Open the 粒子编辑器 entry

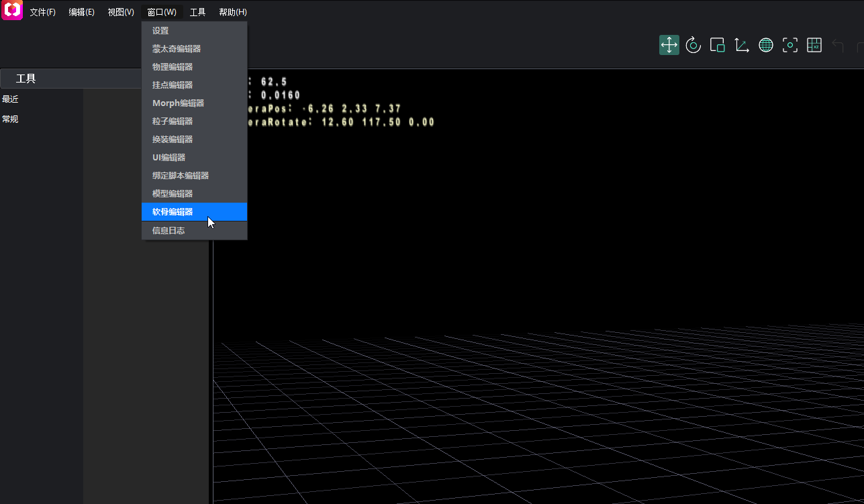[195, 121]
